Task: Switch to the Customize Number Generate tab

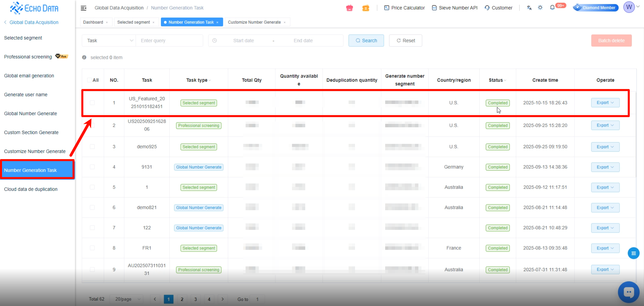Action: [x=254, y=22]
